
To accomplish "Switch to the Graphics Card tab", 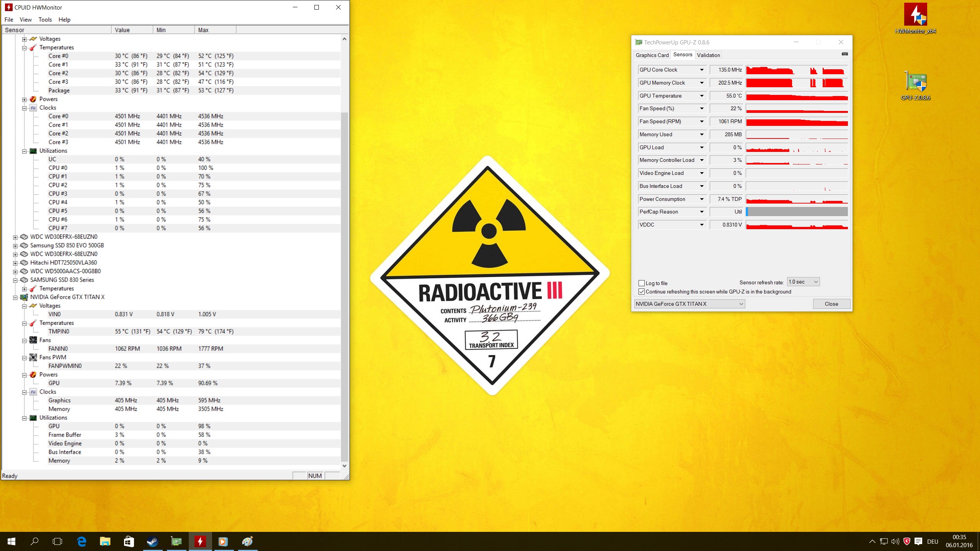I will click(652, 55).
